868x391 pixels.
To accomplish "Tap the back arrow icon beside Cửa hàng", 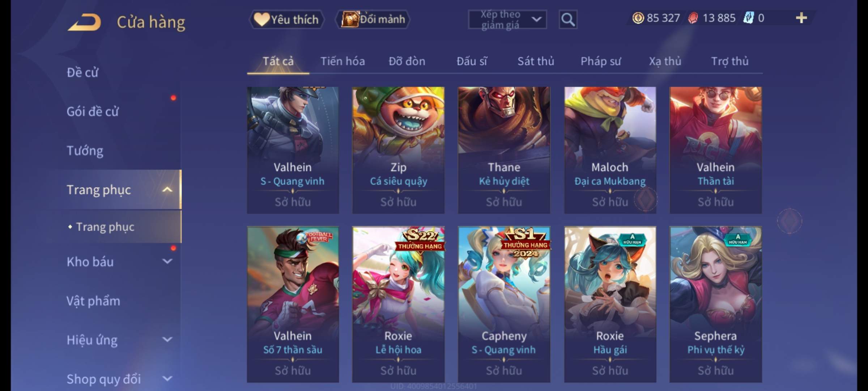I will [x=84, y=22].
